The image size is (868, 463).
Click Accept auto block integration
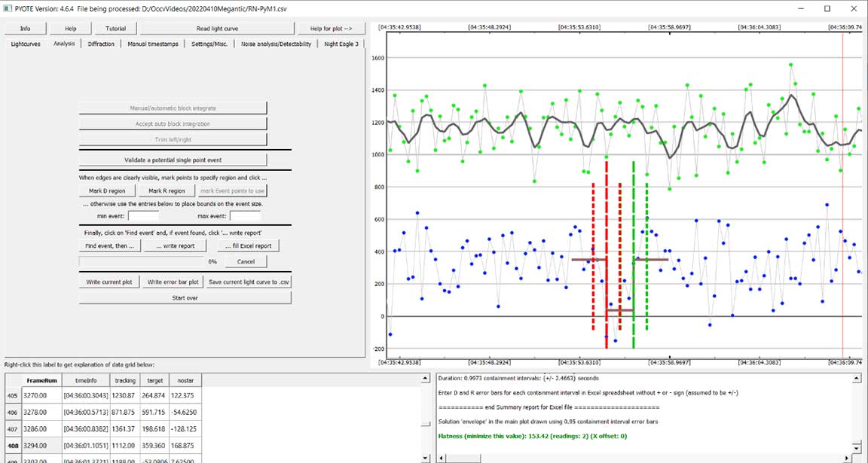coord(173,124)
